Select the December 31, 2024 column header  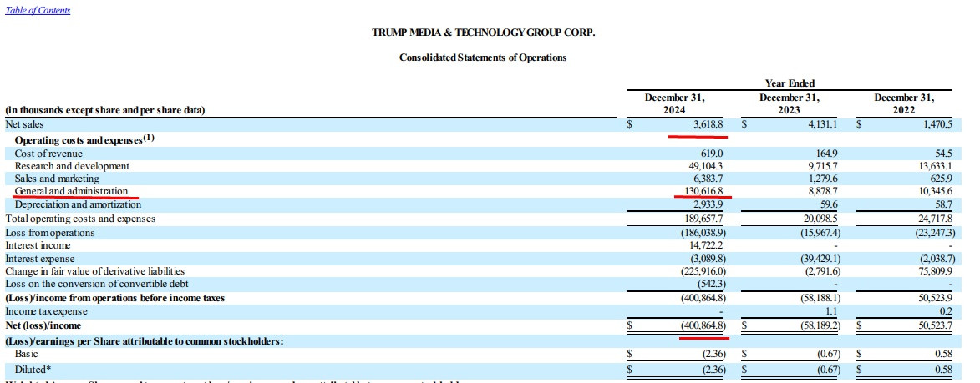coord(674,104)
